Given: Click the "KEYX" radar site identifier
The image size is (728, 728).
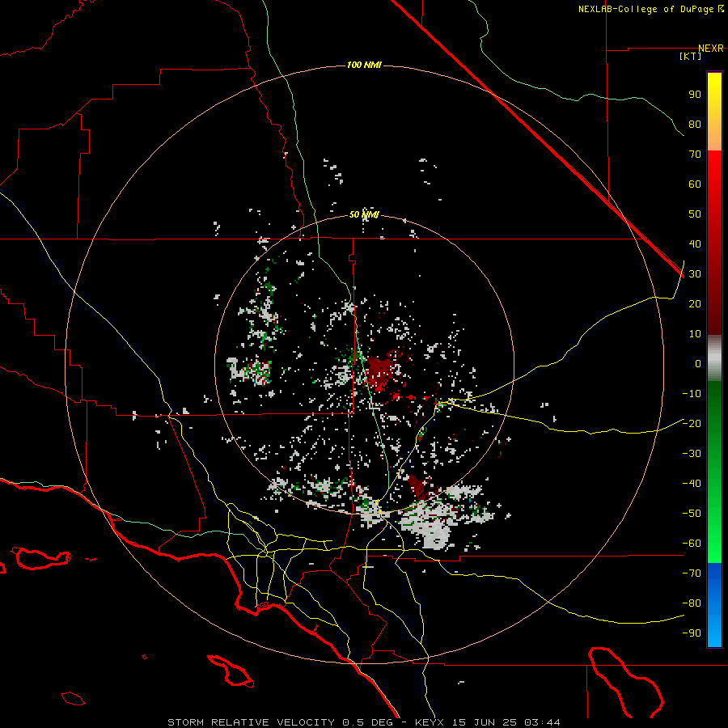Looking at the screenshot, I should [x=429, y=722].
